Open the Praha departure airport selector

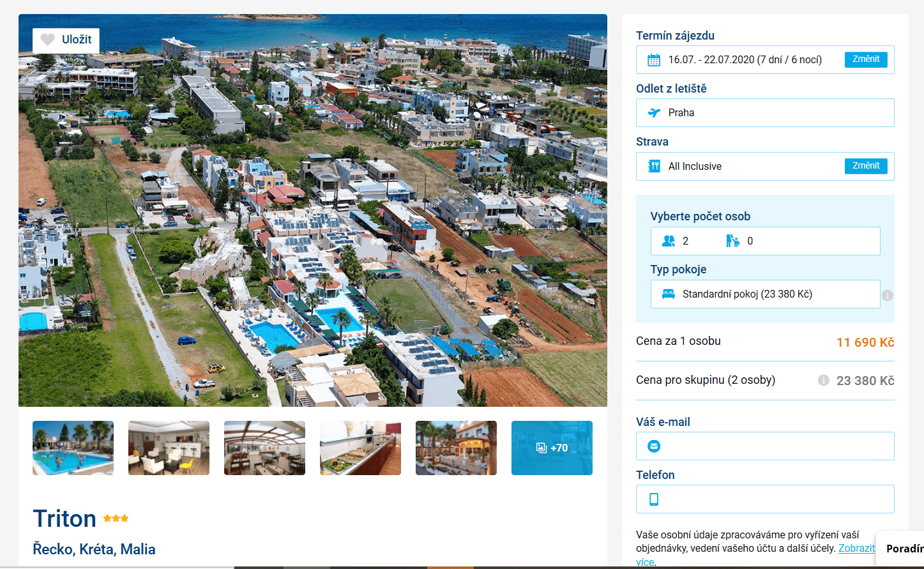(x=765, y=113)
